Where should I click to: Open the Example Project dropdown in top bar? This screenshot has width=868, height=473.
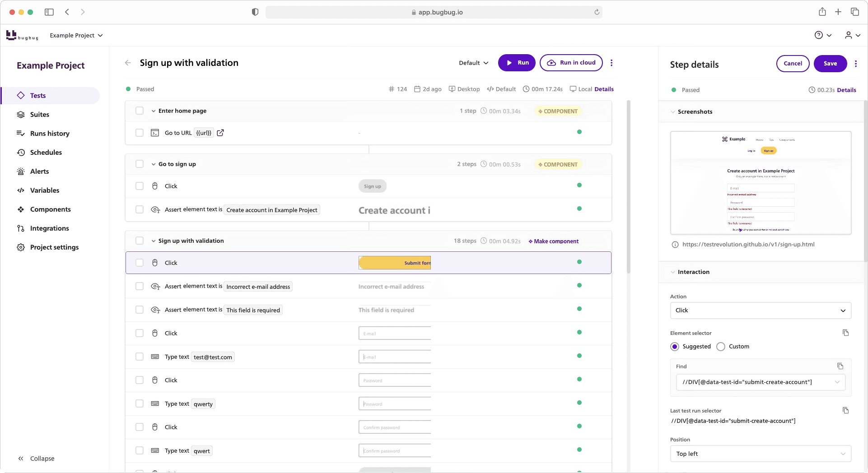[76, 35]
